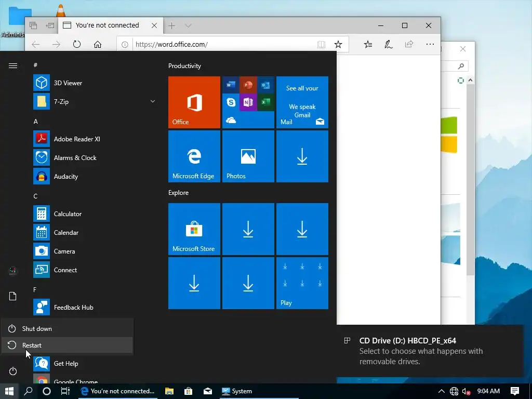Click the muted volume tray icon
The width and height of the screenshot is (532, 399).
tap(466, 391)
